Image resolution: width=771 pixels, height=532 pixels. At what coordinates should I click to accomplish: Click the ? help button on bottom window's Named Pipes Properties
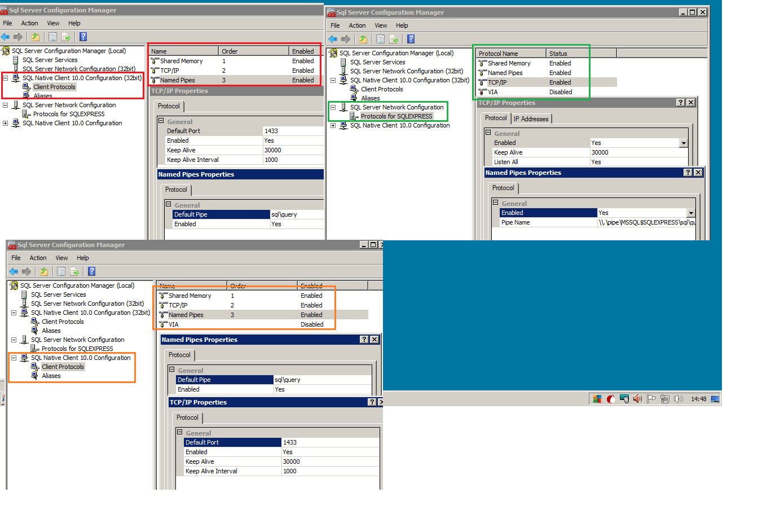click(x=364, y=339)
